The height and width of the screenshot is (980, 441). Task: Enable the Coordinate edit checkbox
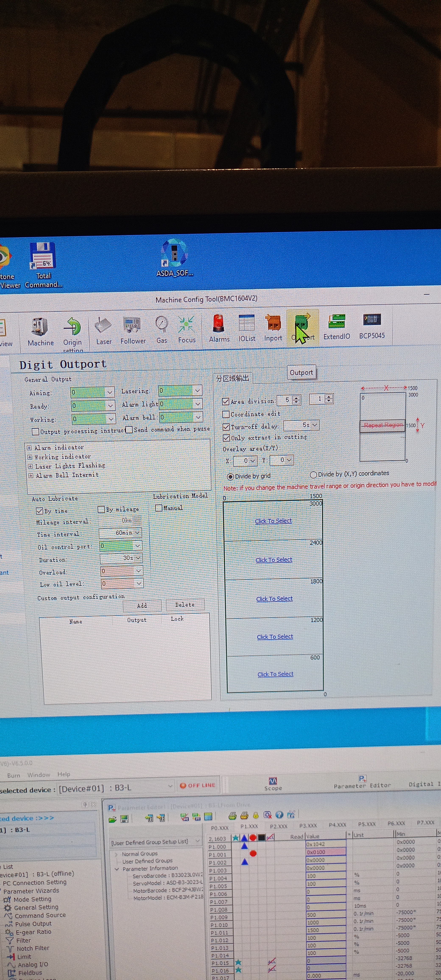click(x=226, y=414)
